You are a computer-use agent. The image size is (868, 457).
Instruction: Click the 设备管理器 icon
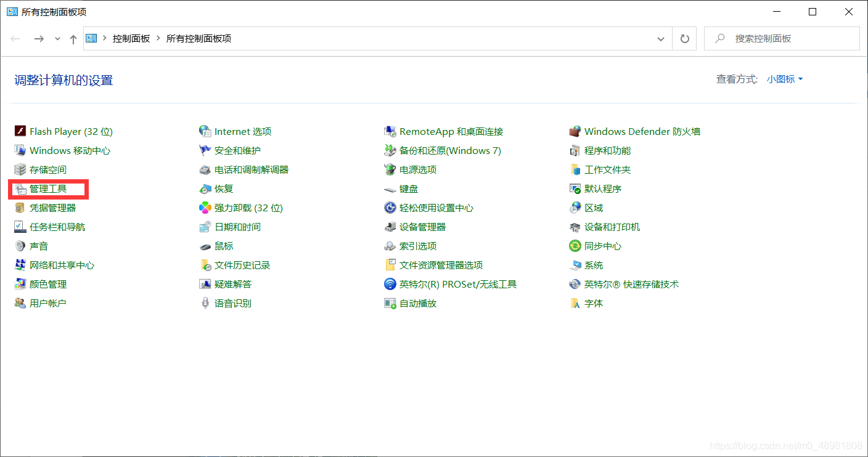coord(390,227)
